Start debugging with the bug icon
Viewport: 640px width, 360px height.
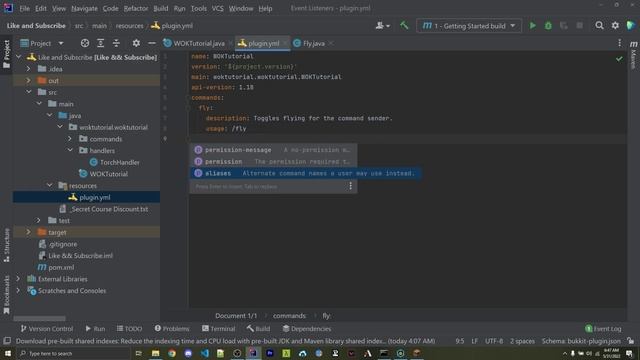click(548, 26)
